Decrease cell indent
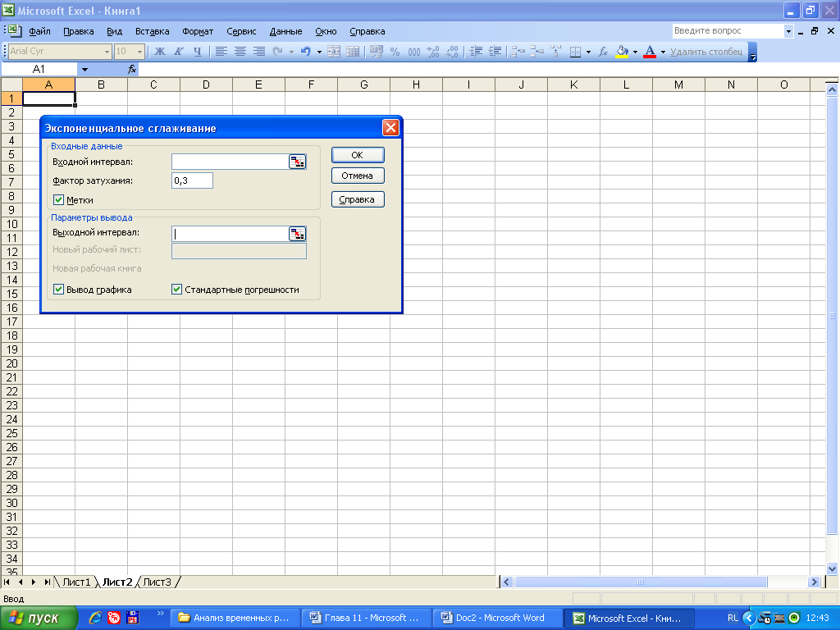This screenshot has width=840, height=630. (476, 52)
